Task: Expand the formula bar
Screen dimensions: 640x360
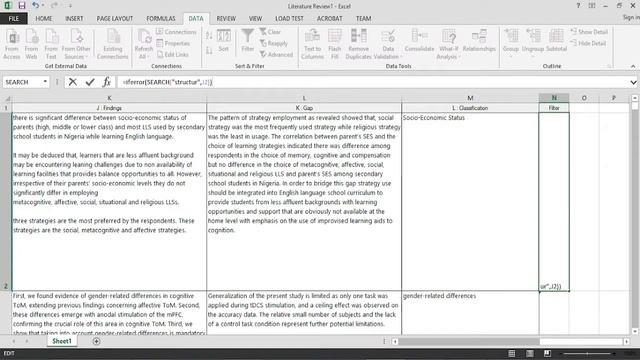Action: pyautogui.click(x=633, y=82)
